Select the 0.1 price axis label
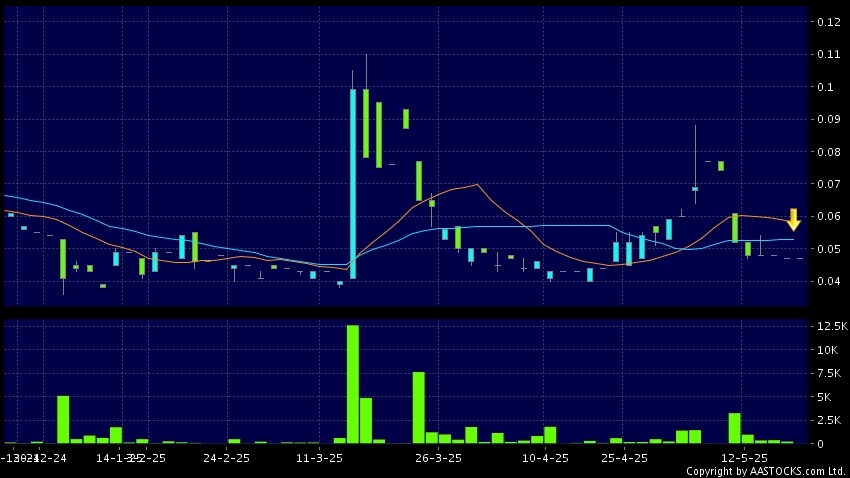This screenshot has width=850, height=478. click(825, 87)
